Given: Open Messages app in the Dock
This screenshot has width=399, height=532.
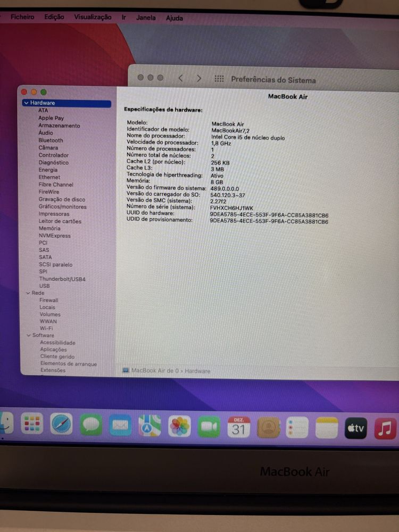Looking at the screenshot, I should coord(91,425).
